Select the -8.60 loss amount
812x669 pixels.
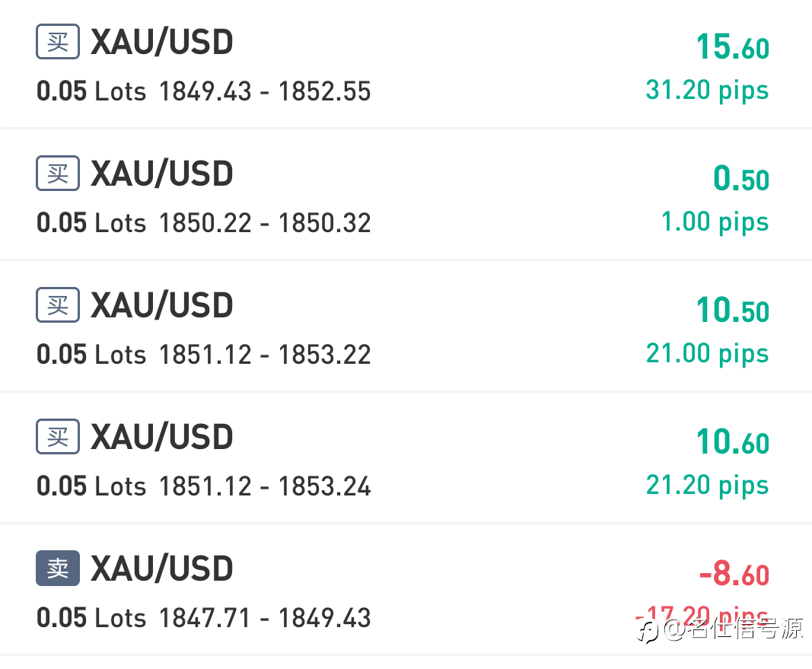pyautogui.click(x=734, y=574)
